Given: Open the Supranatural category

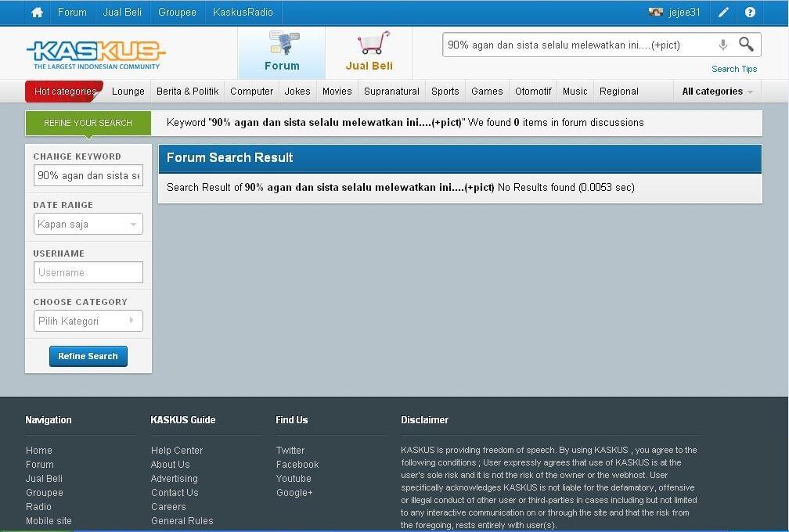Looking at the screenshot, I should [x=391, y=92].
